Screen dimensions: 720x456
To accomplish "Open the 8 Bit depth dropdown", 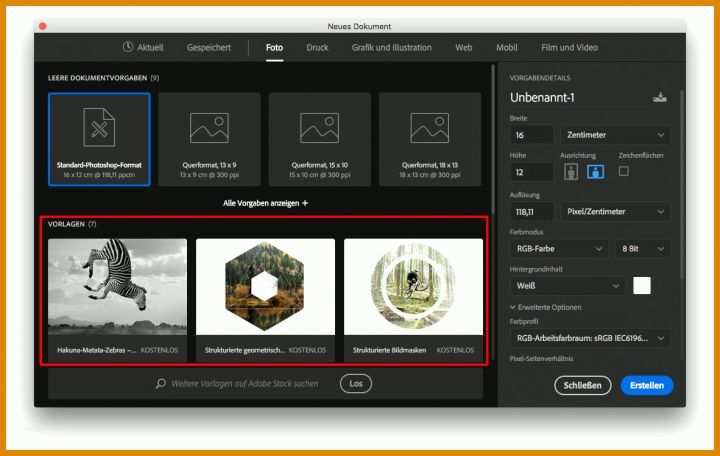I will point(642,249).
